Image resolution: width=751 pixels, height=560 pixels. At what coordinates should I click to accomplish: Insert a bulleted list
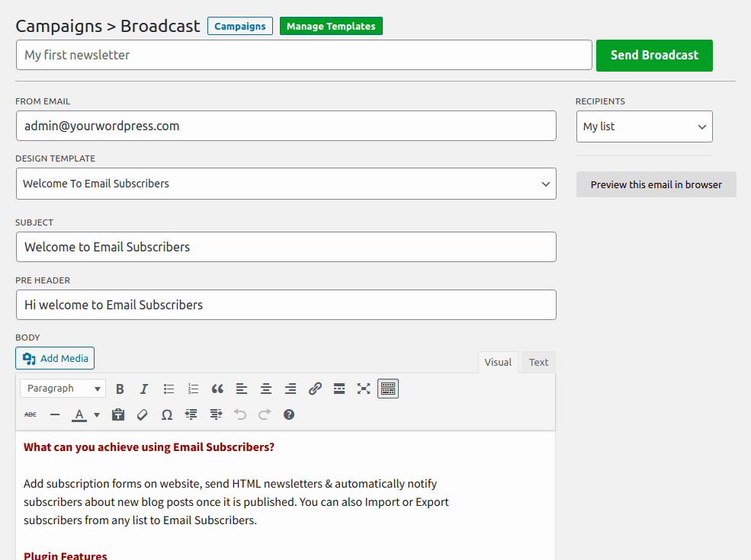[168, 389]
